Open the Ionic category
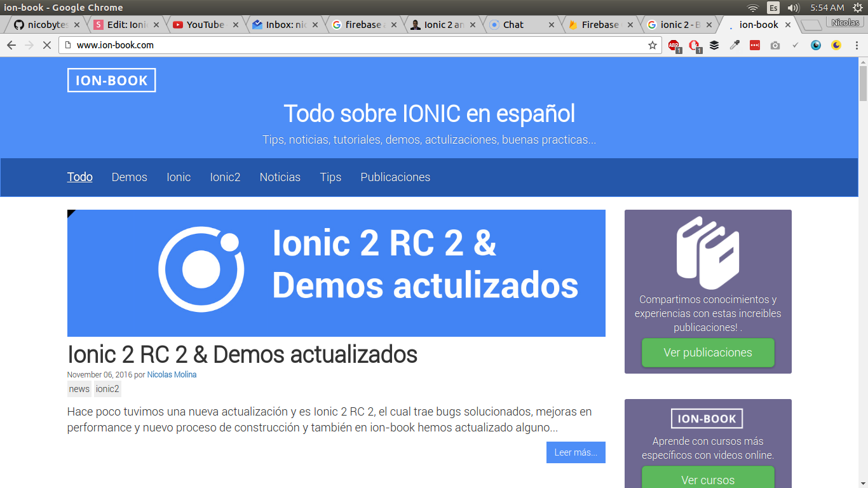The image size is (868, 488). pos(179,177)
